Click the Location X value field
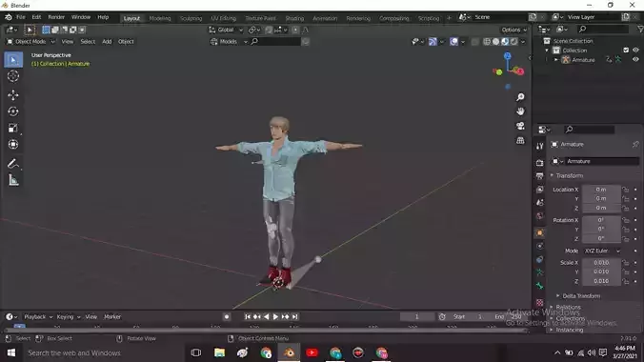Viewport: 644px width, 362px height. 601,190
